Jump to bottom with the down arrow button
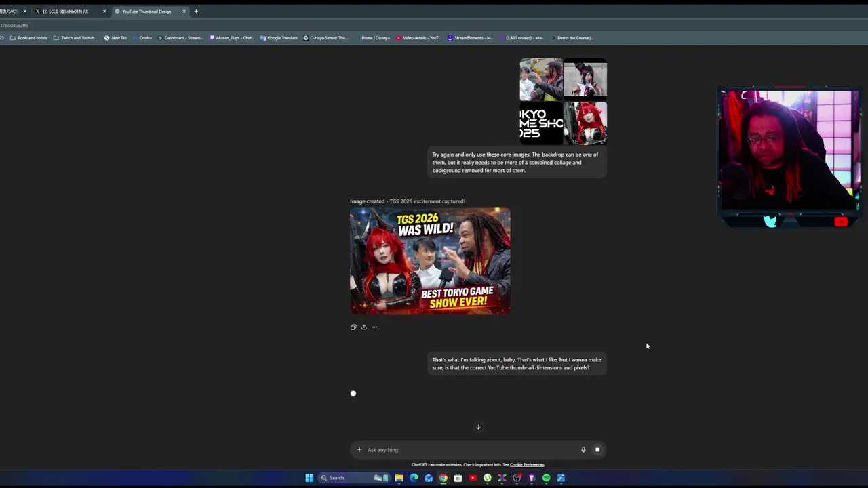This screenshot has width=868, height=488. [478, 427]
